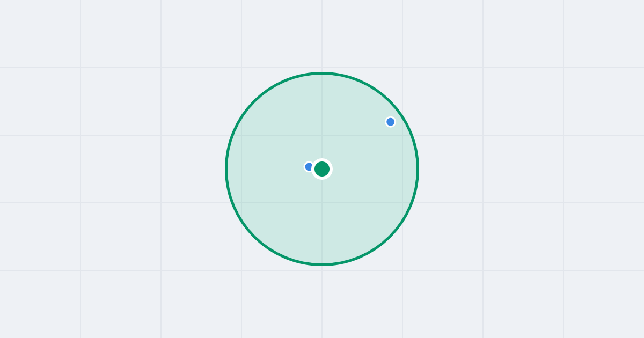Viewport: 644px width, 338px height.
Task: Click empty grid background left of the circle
Action: [113, 169]
